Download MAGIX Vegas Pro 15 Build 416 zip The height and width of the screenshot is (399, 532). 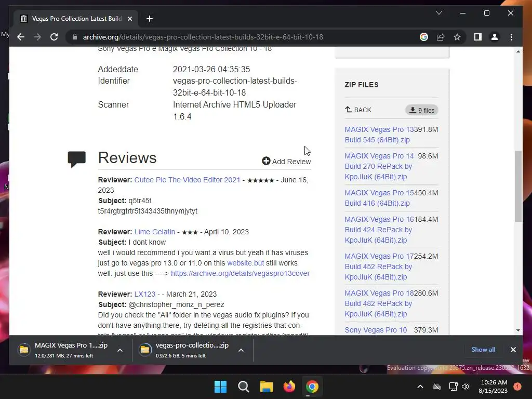pos(379,198)
